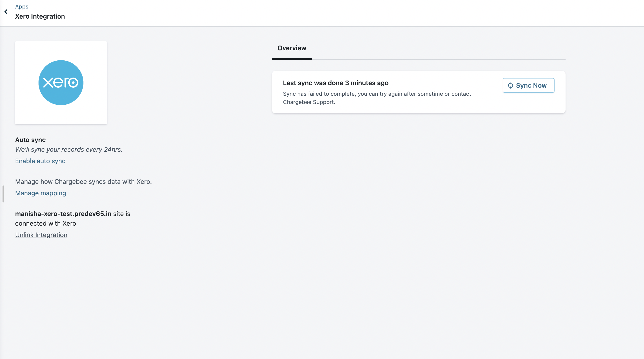The height and width of the screenshot is (359, 644).
Task: Enable auto sync via the link
Action: point(40,161)
